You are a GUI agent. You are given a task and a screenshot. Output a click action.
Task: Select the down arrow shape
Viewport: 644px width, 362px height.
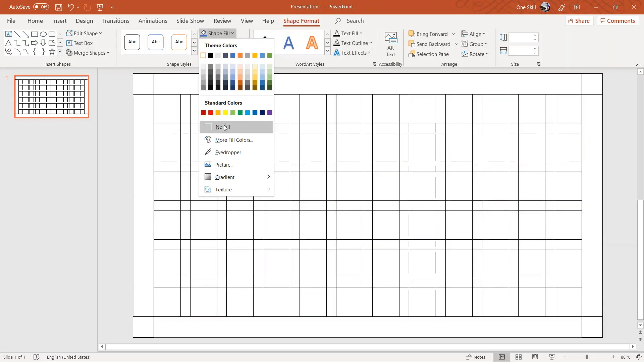(43, 43)
